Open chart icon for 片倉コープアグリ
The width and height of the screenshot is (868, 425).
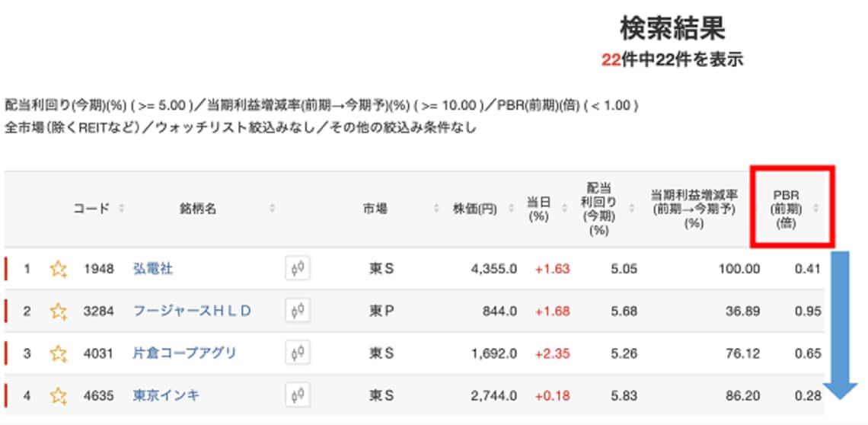(298, 353)
